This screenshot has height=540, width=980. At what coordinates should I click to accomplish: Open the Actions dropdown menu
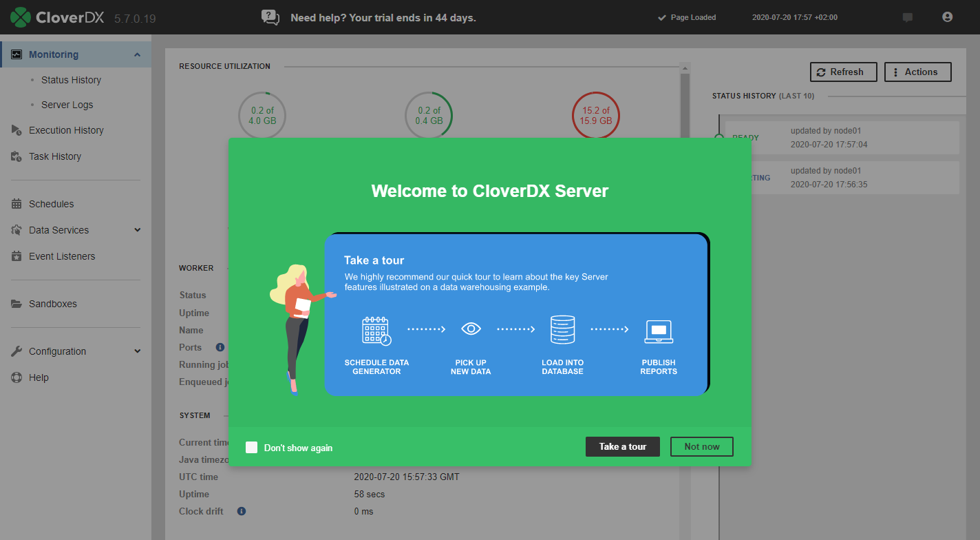pyautogui.click(x=918, y=72)
